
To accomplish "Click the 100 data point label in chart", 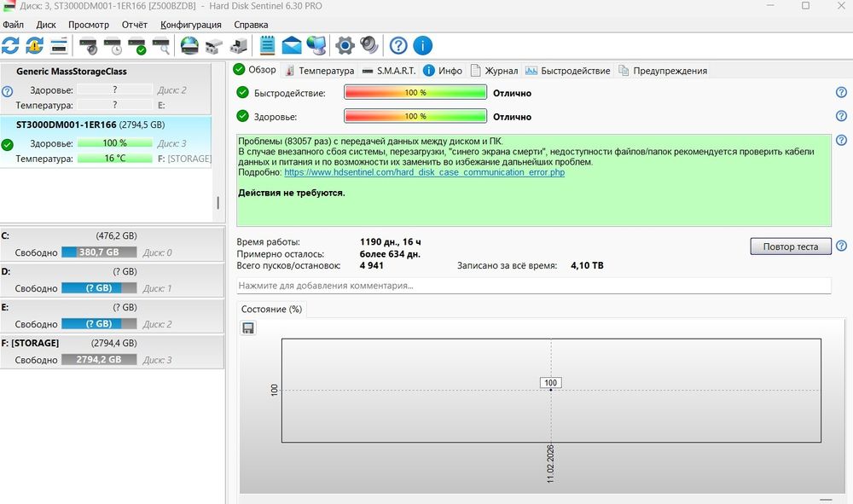I will coord(550,383).
